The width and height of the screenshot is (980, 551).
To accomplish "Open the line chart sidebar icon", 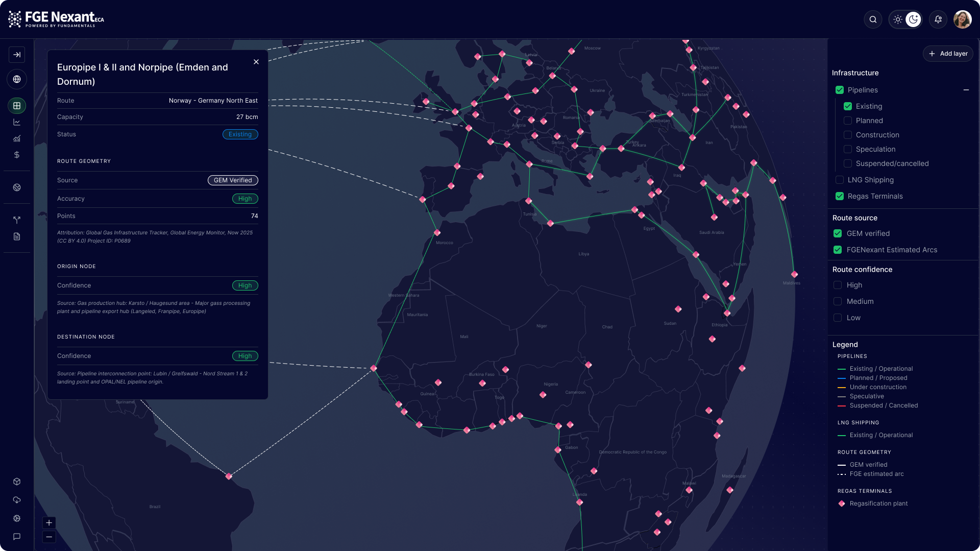I will pyautogui.click(x=17, y=122).
